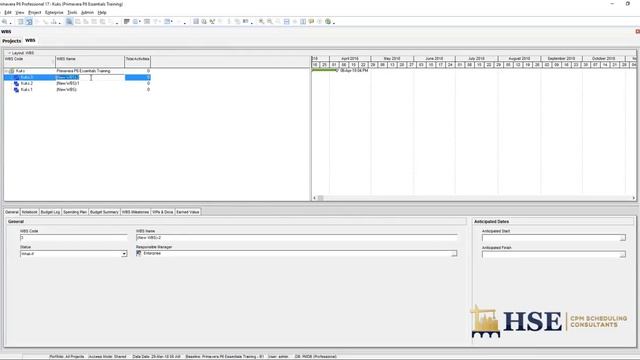The image size is (640, 360).
Task: Open the Edit menu
Action: 8,13
